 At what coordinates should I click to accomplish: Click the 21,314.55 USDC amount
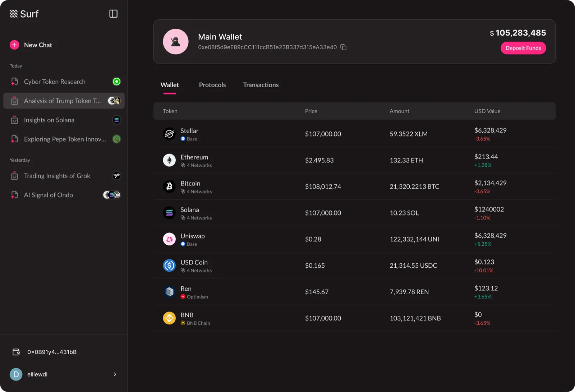point(413,266)
